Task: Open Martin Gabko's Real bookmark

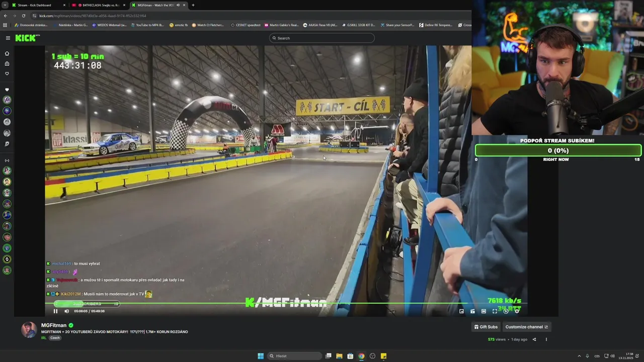Action: pyautogui.click(x=281, y=25)
